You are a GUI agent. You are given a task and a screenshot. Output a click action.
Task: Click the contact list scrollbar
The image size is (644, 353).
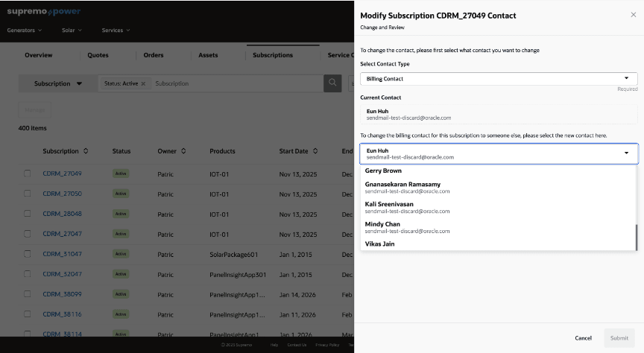click(x=636, y=237)
